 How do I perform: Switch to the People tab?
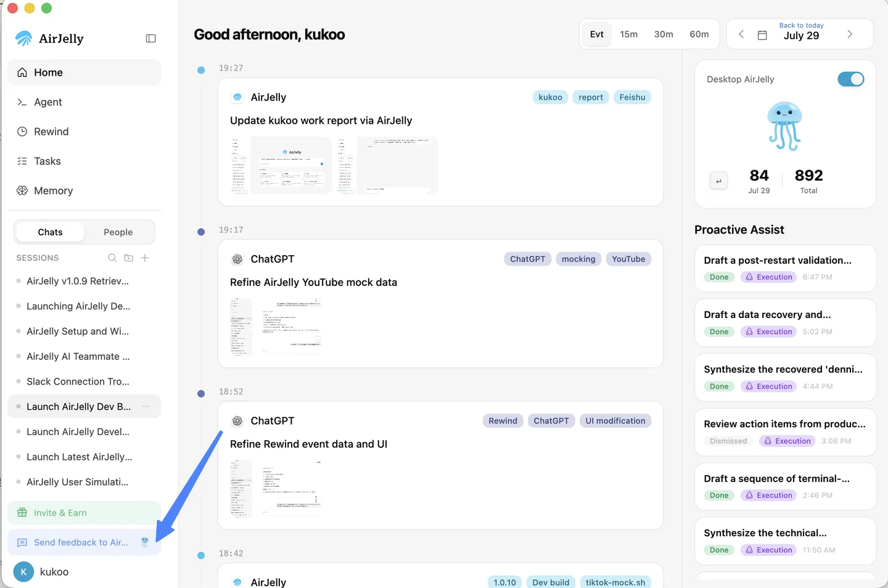(x=118, y=232)
